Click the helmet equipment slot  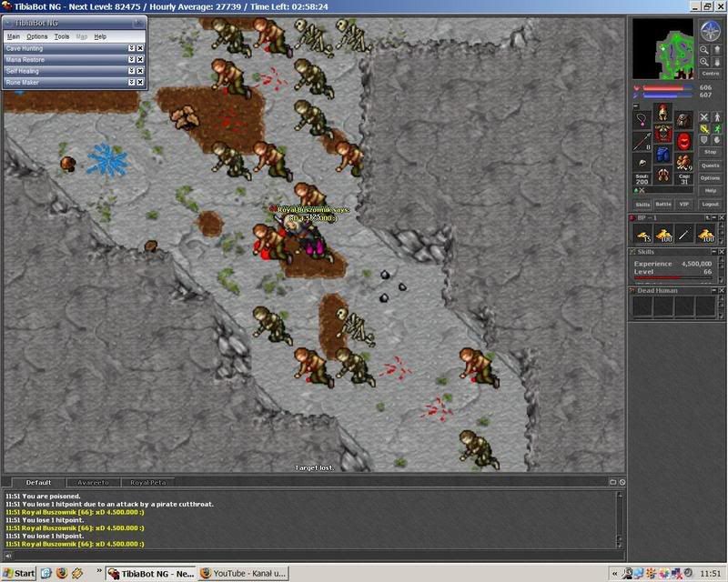click(x=662, y=113)
